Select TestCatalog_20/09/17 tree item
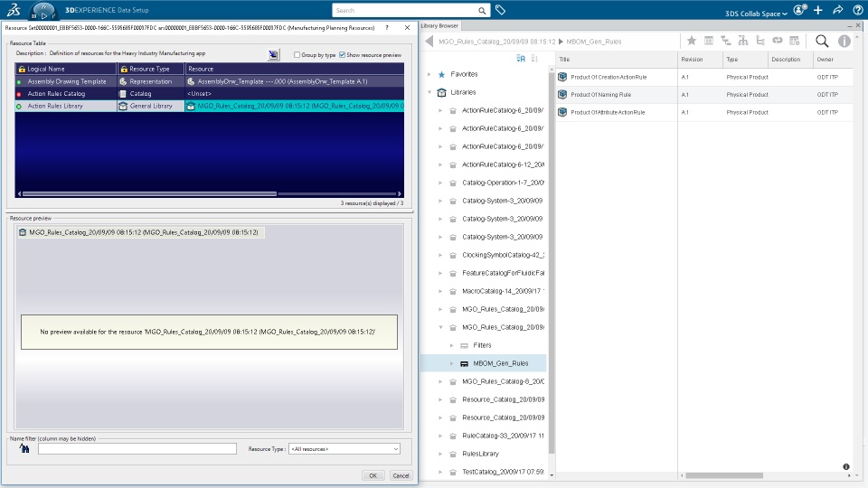The width and height of the screenshot is (868, 488). 504,472
